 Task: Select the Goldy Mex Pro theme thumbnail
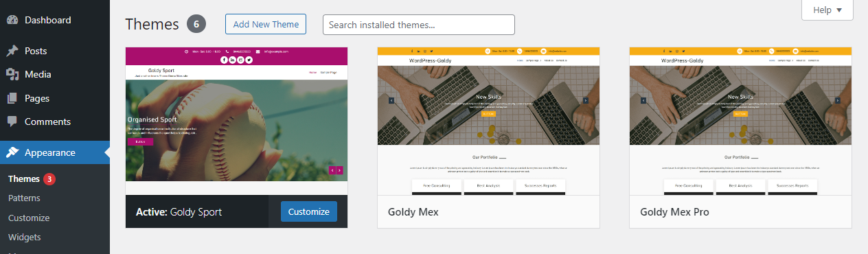pos(740,122)
